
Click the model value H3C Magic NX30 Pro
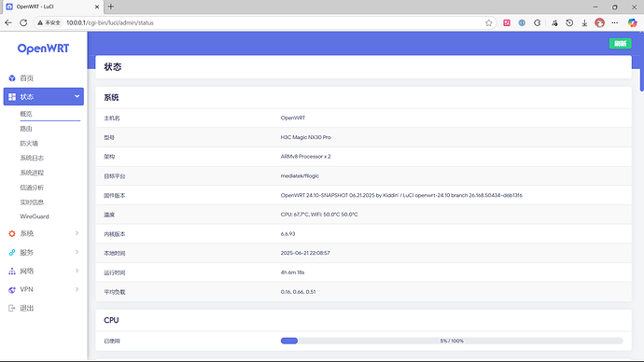tap(305, 137)
